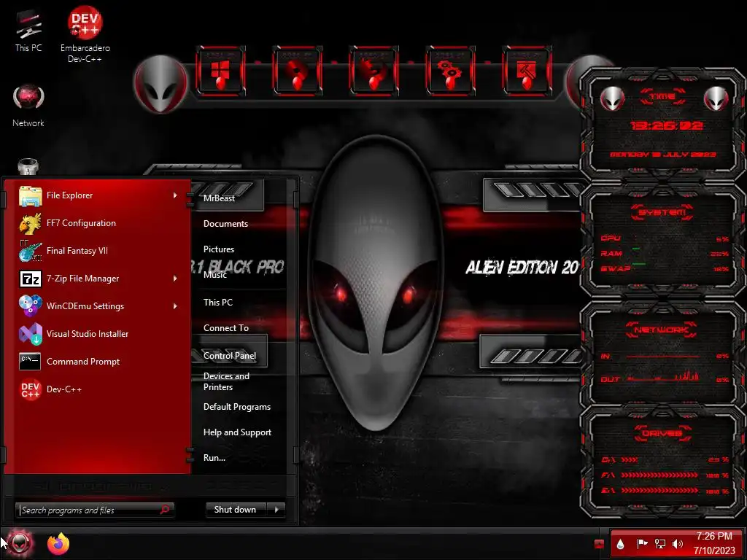Click the Firefox-style dock tile
This screenshot has width=747, height=560.
[x=373, y=71]
